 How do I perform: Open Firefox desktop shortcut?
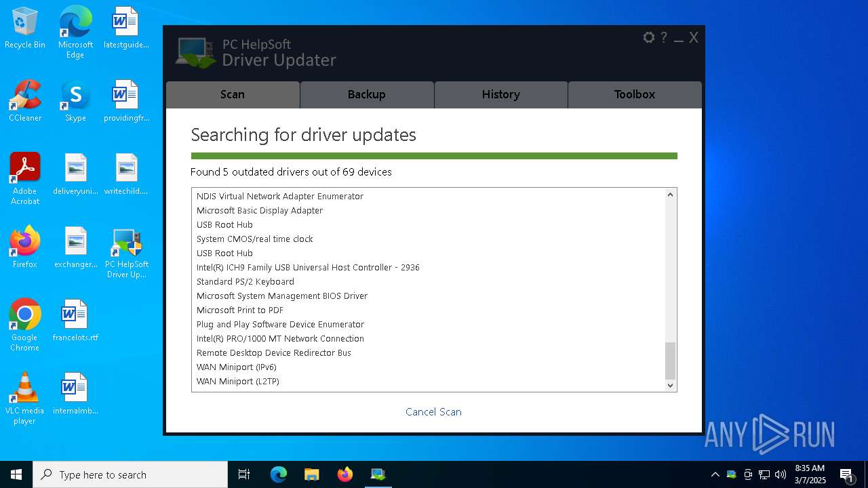coord(25,248)
